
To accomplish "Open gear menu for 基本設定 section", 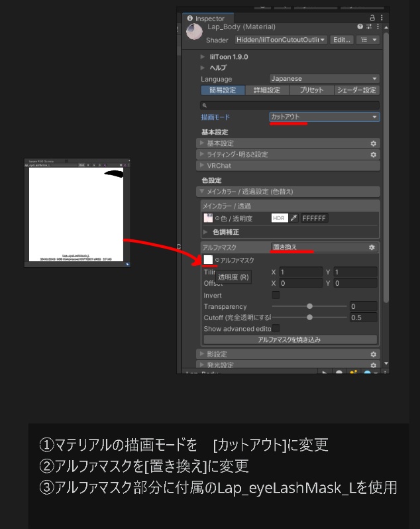I will 373,143.
